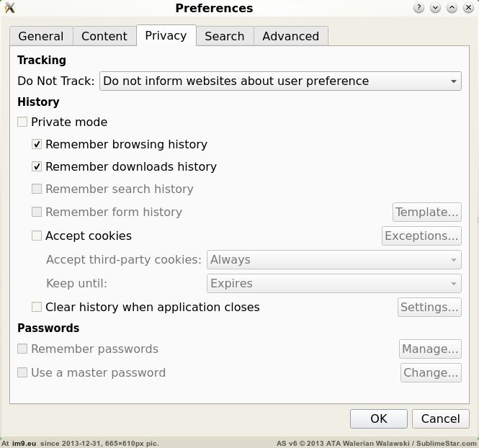Expand the Keep until dropdown
The width and height of the screenshot is (479, 448).
point(333,284)
